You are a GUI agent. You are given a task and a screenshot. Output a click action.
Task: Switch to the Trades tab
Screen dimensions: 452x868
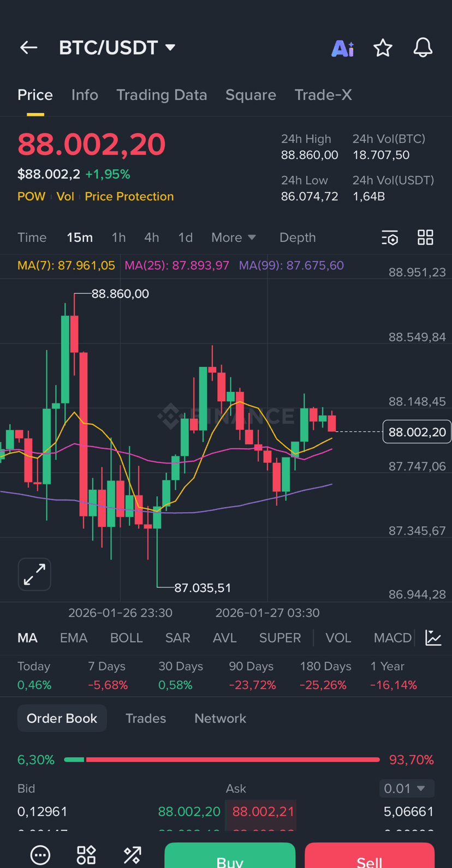click(146, 718)
